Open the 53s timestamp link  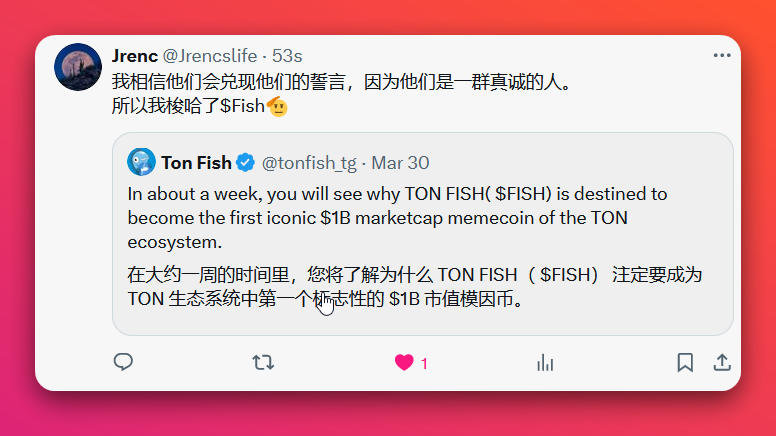287,55
